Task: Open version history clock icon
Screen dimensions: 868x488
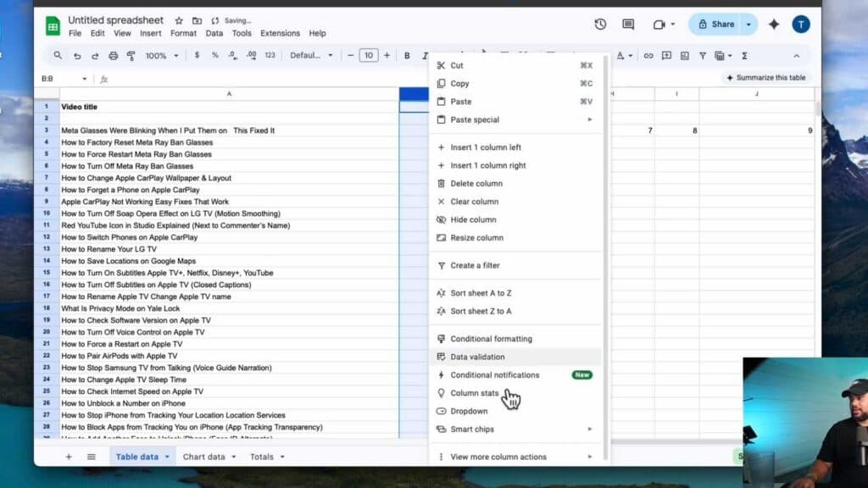Action: click(600, 25)
